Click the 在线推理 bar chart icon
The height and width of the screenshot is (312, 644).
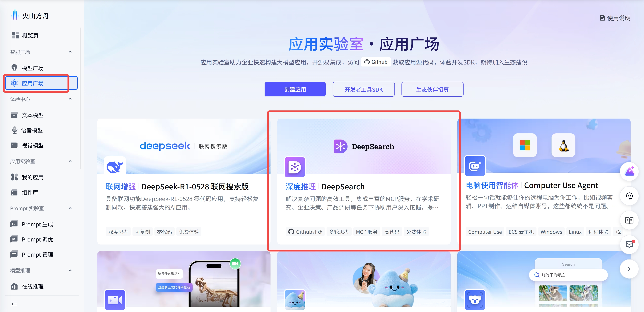14,286
